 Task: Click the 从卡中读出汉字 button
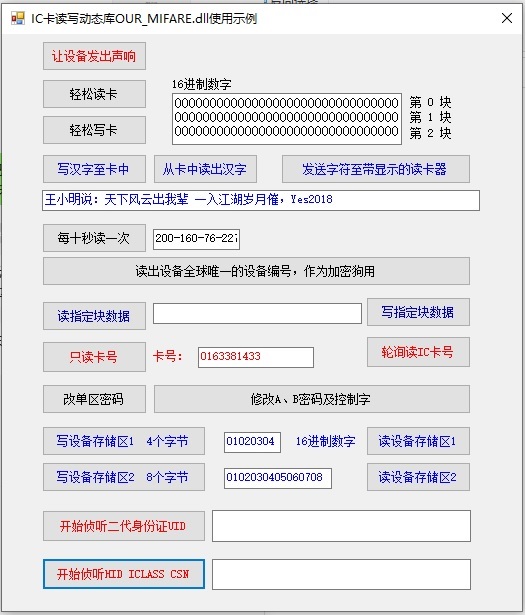pyautogui.click(x=205, y=169)
